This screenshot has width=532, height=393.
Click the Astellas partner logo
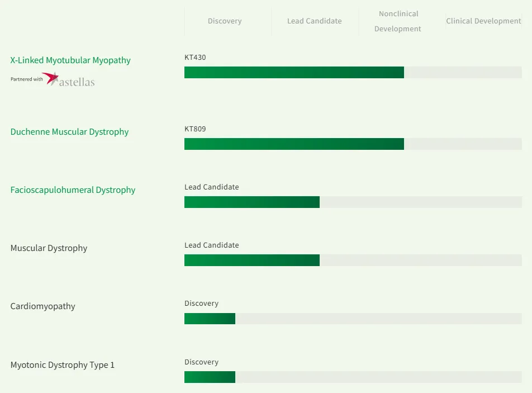(69, 80)
